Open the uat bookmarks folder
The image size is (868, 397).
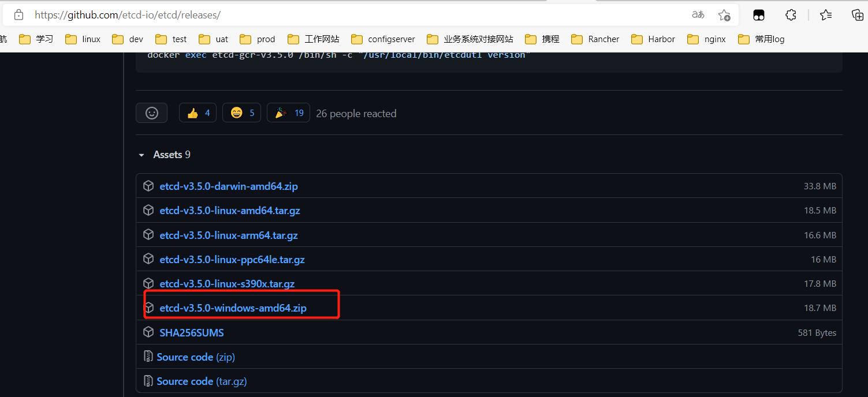(214, 39)
